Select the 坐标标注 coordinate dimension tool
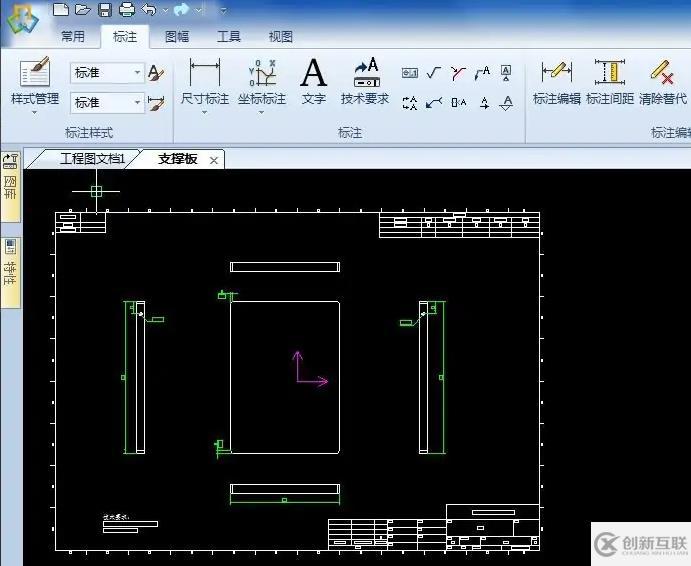The image size is (691, 566). (x=262, y=81)
